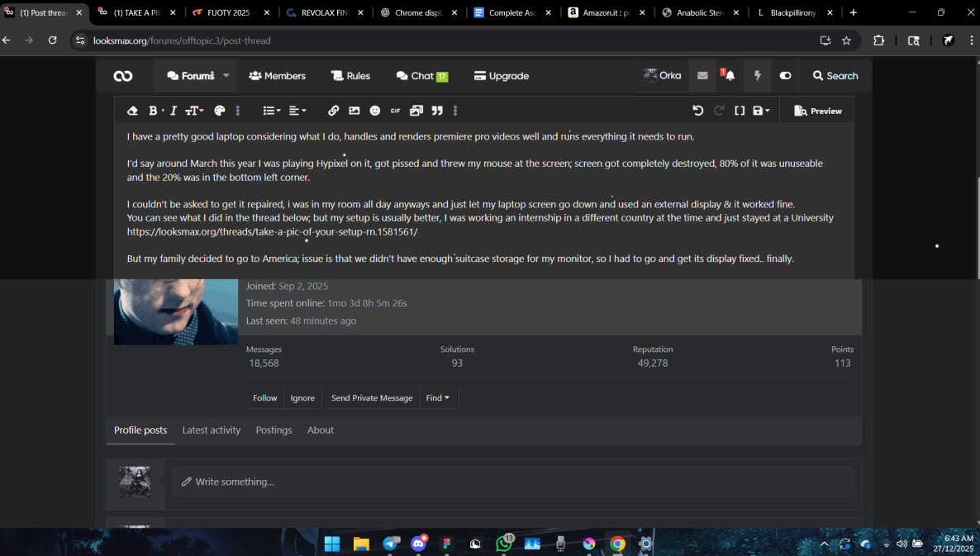Screen dimensions: 980x556
Task: Toggle bold formatting in editor
Action: click(153, 111)
